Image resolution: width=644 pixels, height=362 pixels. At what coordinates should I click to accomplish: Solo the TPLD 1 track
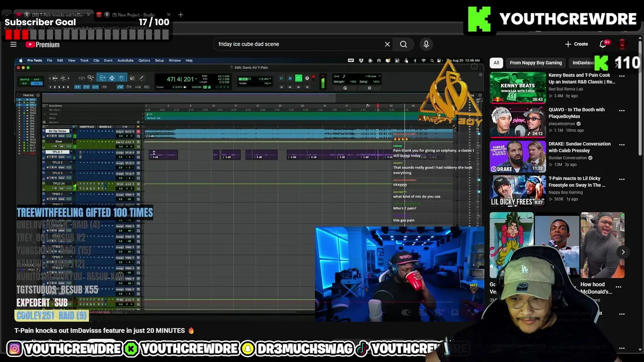(x=53, y=157)
